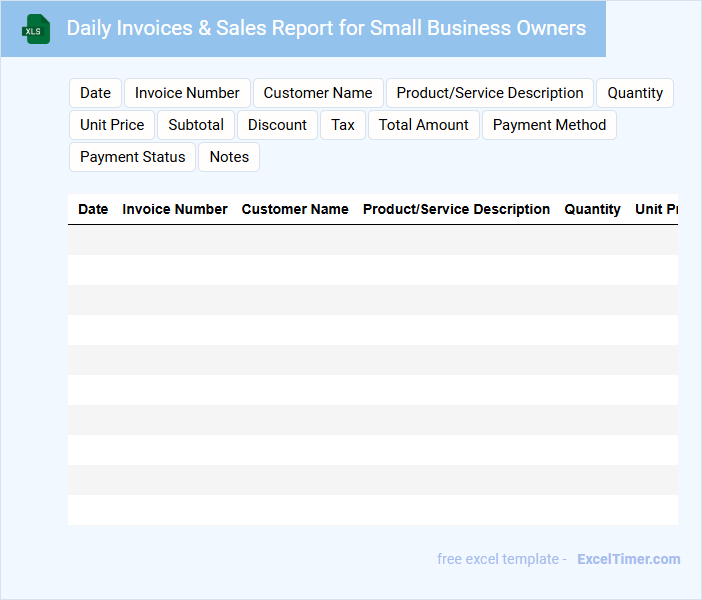Click the Tax tag button
The image size is (702, 600).
coord(343,125)
